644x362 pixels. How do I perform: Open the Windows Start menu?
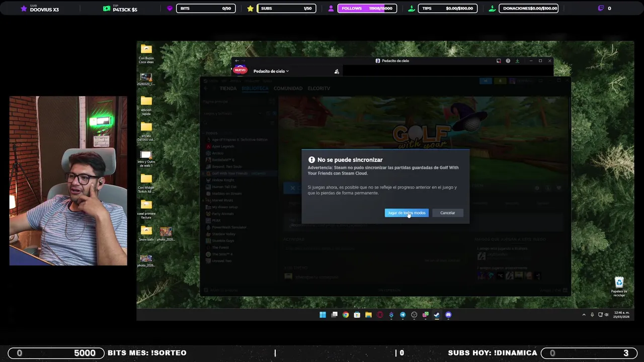point(323,315)
